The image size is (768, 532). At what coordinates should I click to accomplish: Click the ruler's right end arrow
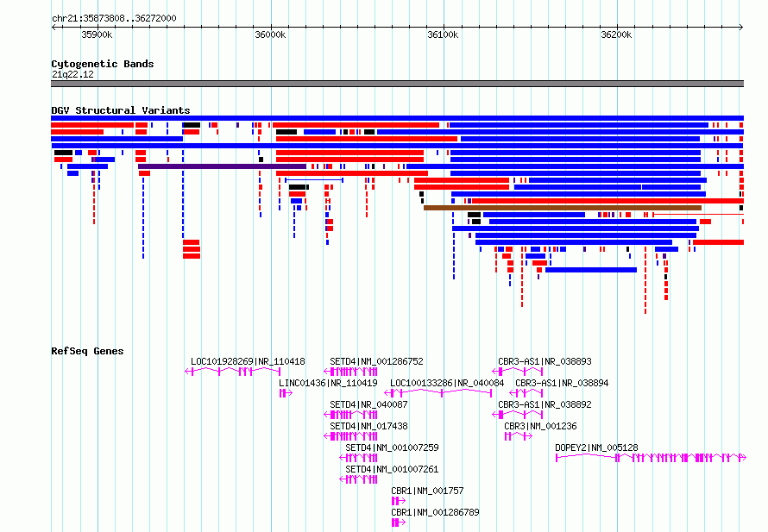click(741, 27)
